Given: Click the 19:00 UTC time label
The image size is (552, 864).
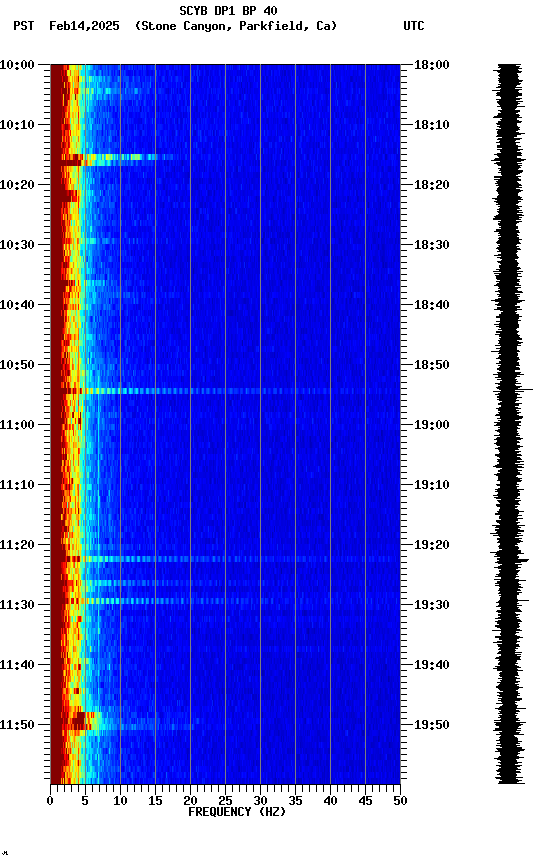Looking at the screenshot, I should [432, 425].
